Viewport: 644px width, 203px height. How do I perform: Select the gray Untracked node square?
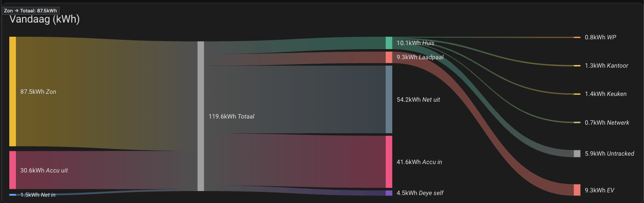coord(577,153)
